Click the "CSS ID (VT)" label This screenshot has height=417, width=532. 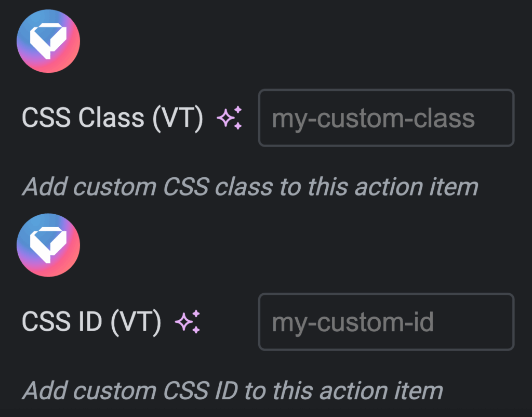click(91, 322)
